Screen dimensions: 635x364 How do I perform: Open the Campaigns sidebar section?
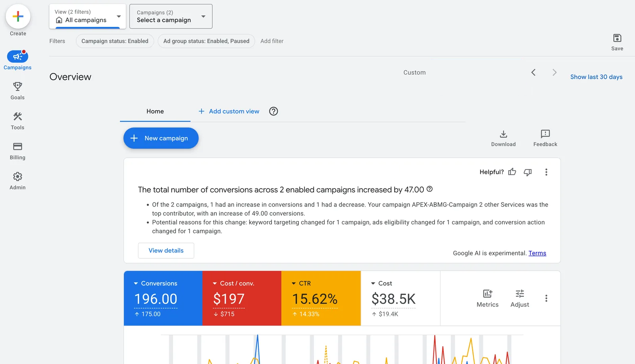[17, 60]
